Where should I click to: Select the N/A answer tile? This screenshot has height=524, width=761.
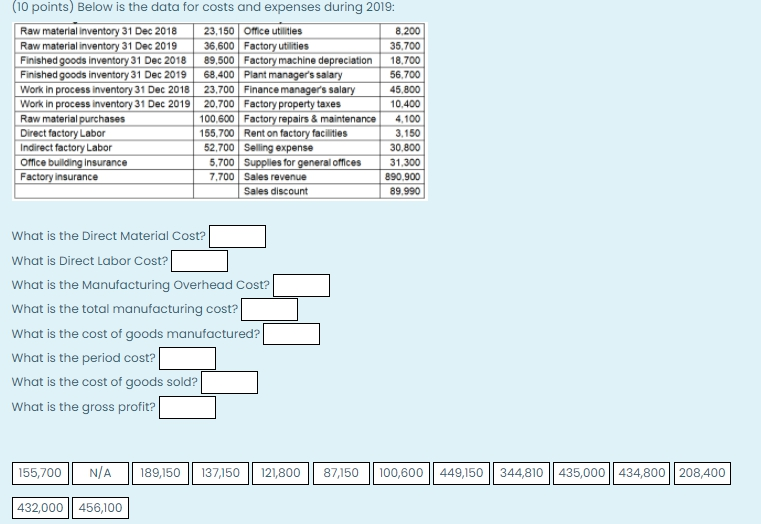click(100, 473)
